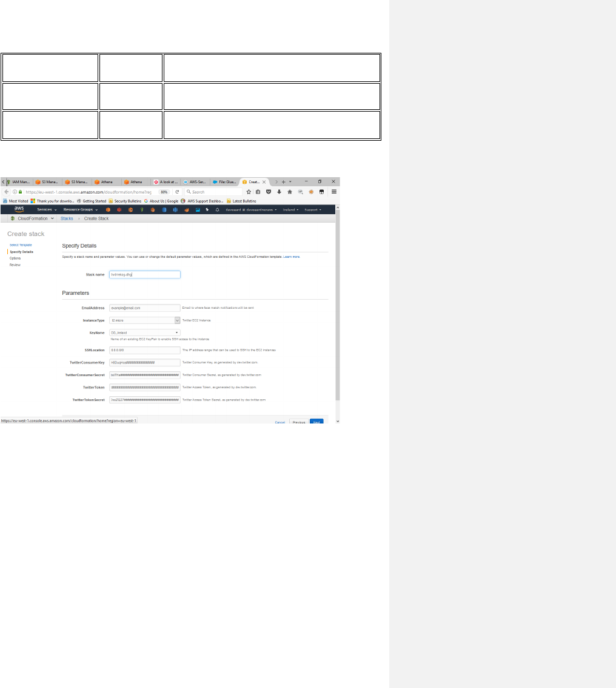Open the account name dropdown in AWS header
616x688 pixels.
coord(251,210)
